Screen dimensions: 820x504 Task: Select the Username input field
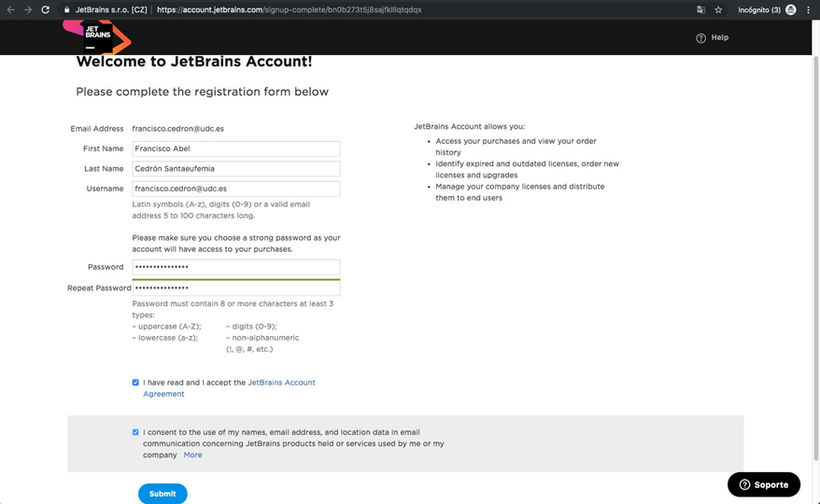click(x=236, y=189)
